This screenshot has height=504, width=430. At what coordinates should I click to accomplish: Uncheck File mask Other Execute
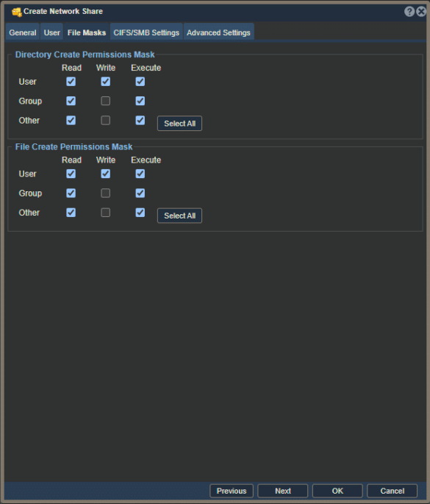pyautogui.click(x=140, y=213)
